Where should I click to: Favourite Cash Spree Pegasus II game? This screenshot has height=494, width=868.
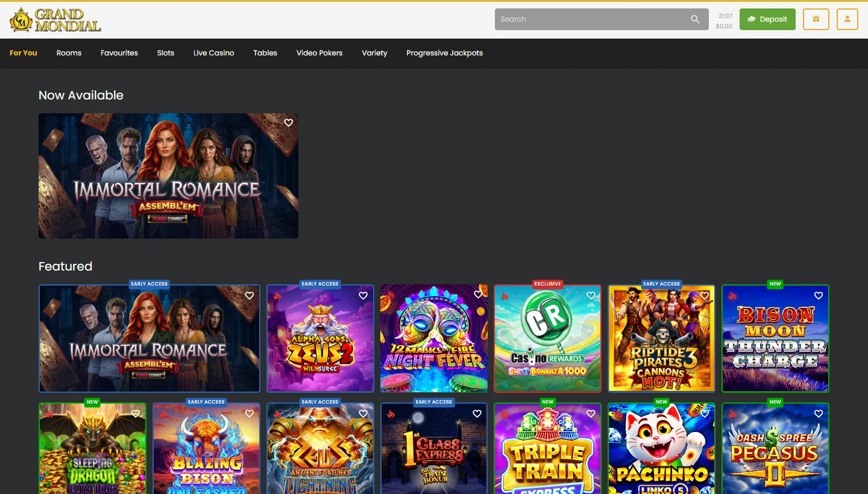coord(819,414)
